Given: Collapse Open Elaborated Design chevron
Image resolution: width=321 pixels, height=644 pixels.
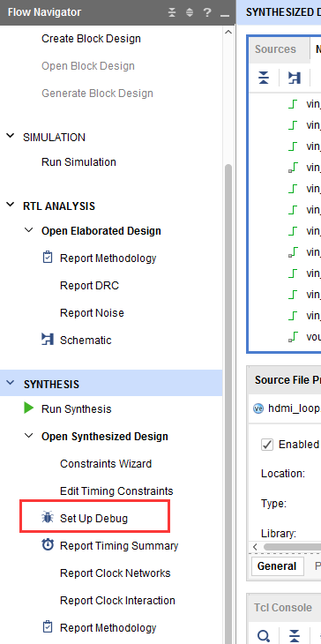Looking at the screenshot, I should pos(29,229).
